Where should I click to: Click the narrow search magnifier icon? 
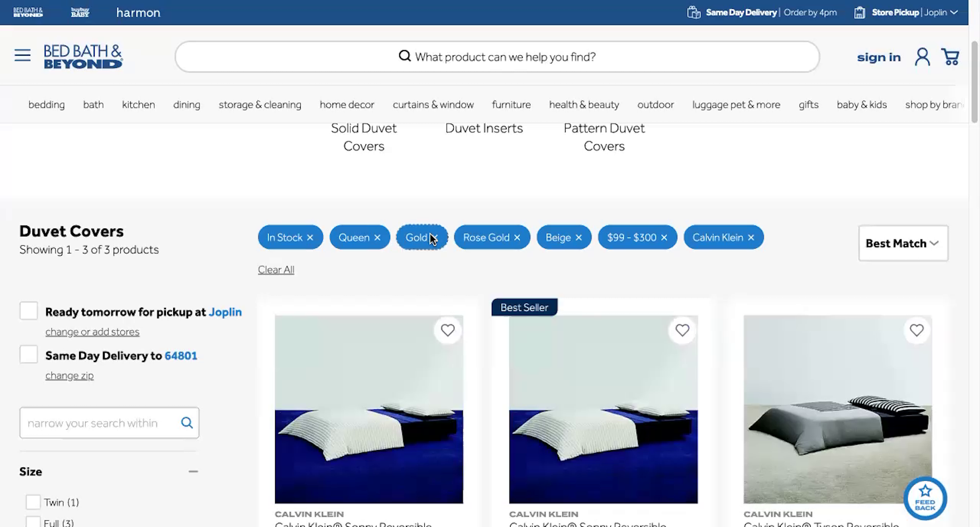(x=187, y=423)
